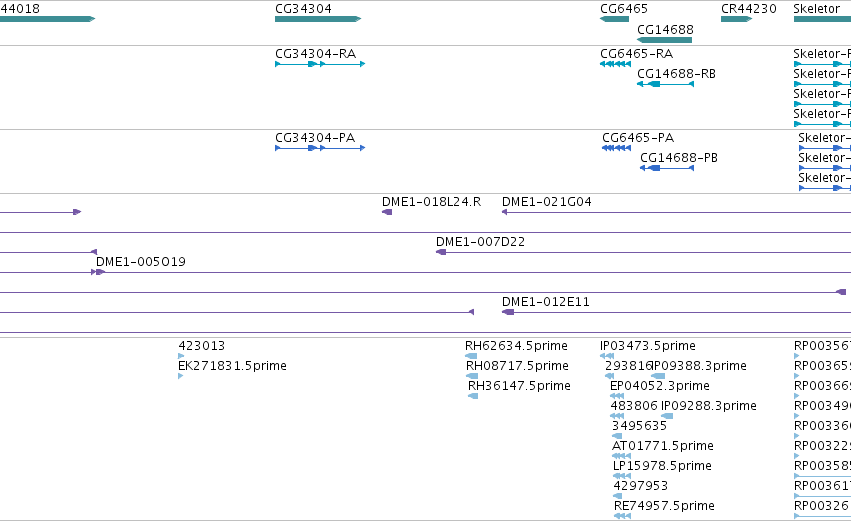
Task: Select EST RH08717.5prime
Action: click(x=472, y=376)
